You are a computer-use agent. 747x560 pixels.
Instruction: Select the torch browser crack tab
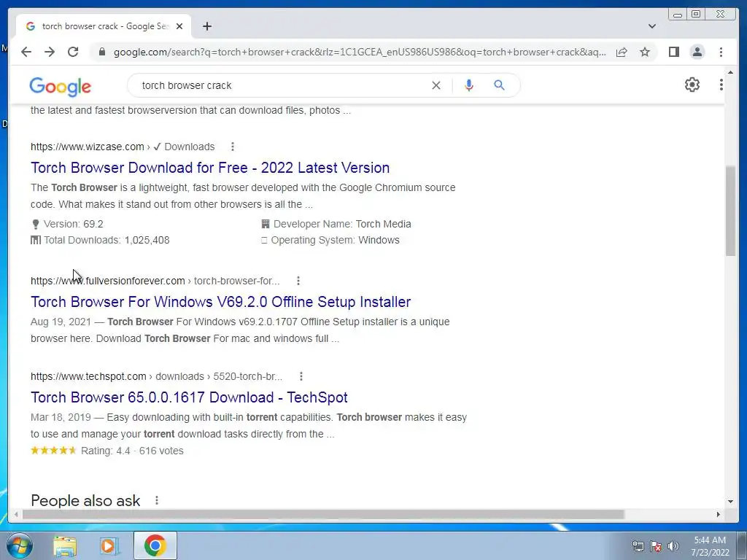coord(104,26)
